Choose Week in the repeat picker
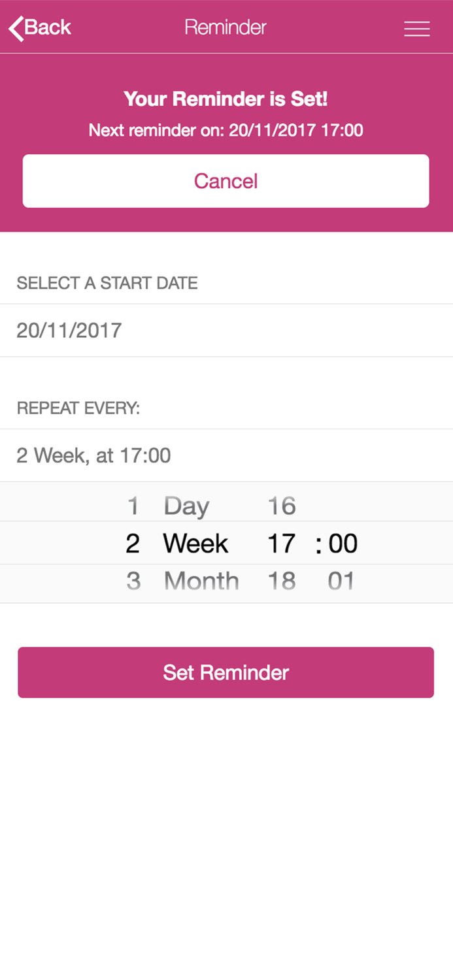Screen dimensions: 453x980 (x=194, y=543)
